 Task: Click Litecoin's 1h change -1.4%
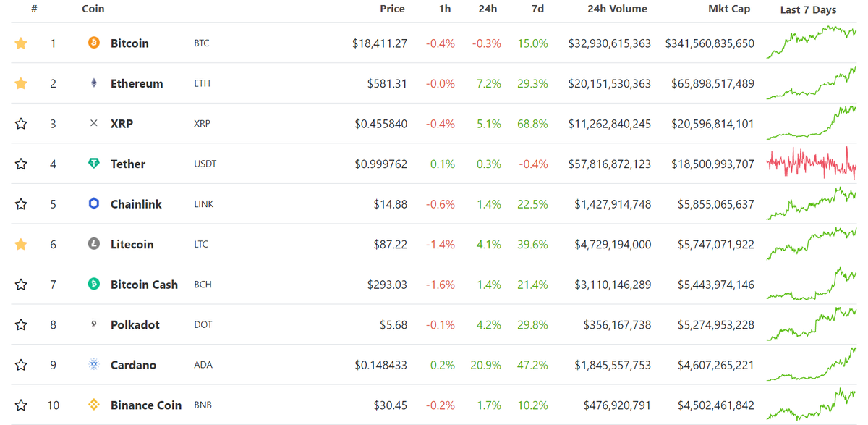click(440, 245)
